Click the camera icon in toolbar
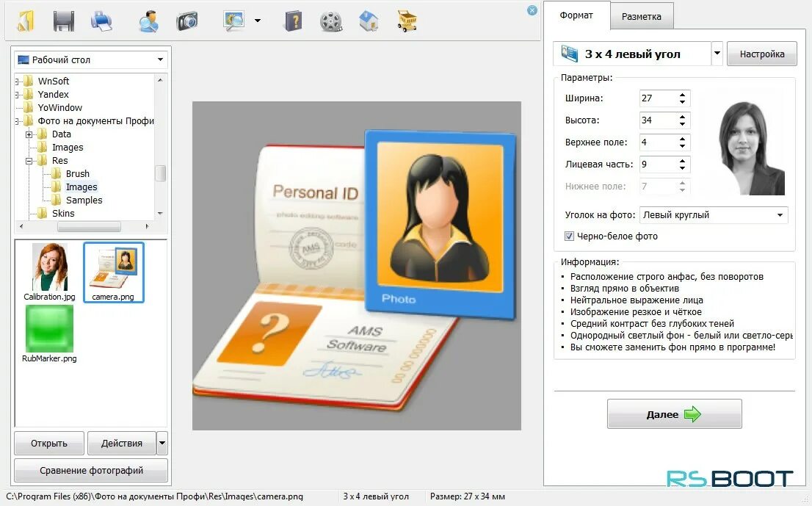This screenshot has width=812, height=506. [x=187, y=21]
